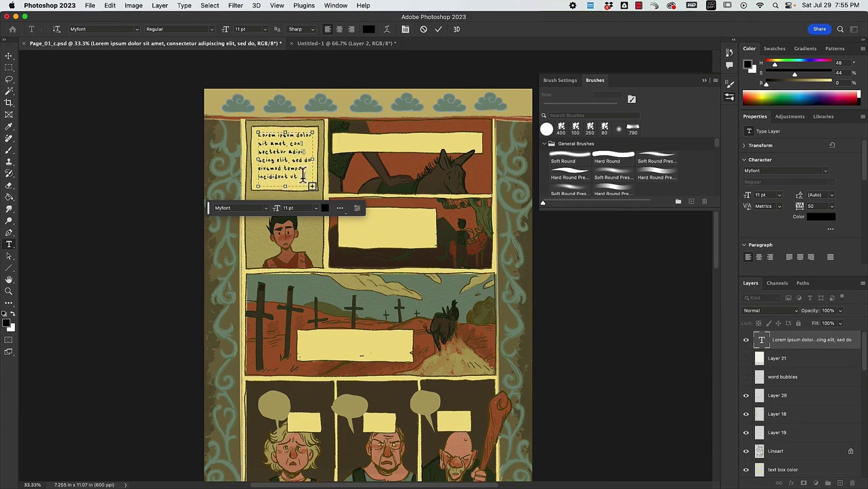
Task: Open Create Warped Text option
Action: (x=387, y=29)
